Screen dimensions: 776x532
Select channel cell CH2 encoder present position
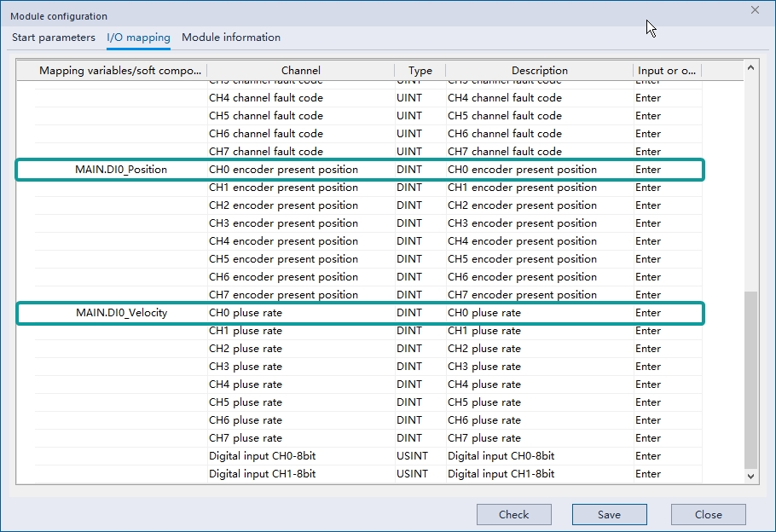(301, 205)
